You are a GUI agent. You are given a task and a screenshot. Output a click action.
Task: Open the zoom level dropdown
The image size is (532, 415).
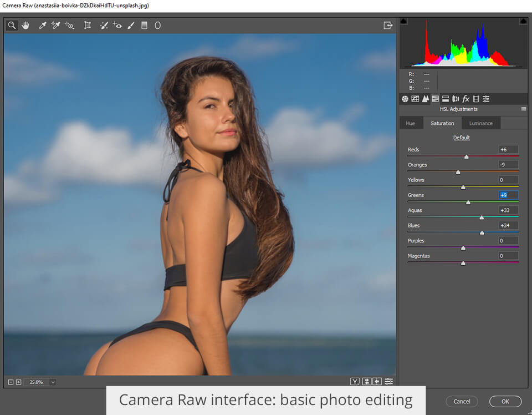(x=53, y=382)
